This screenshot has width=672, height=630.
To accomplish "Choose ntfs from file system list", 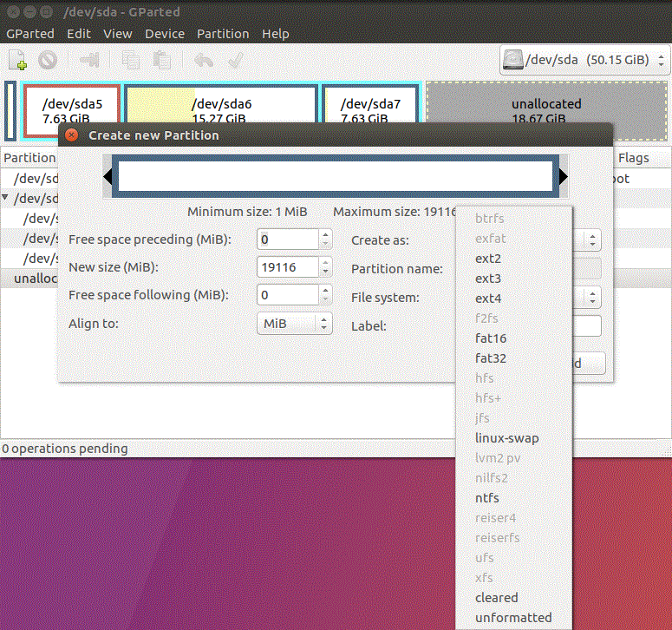I will pos(513,498).
